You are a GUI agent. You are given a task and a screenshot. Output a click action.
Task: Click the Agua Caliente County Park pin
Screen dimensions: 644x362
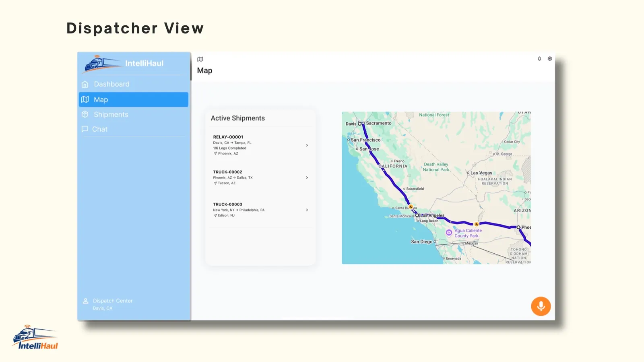click(449, 233)
